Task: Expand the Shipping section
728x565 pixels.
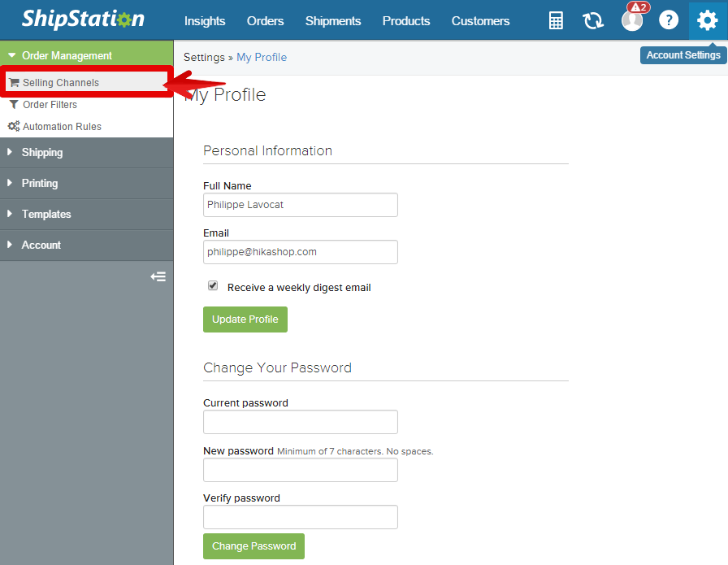Action: tap(86, 152)
